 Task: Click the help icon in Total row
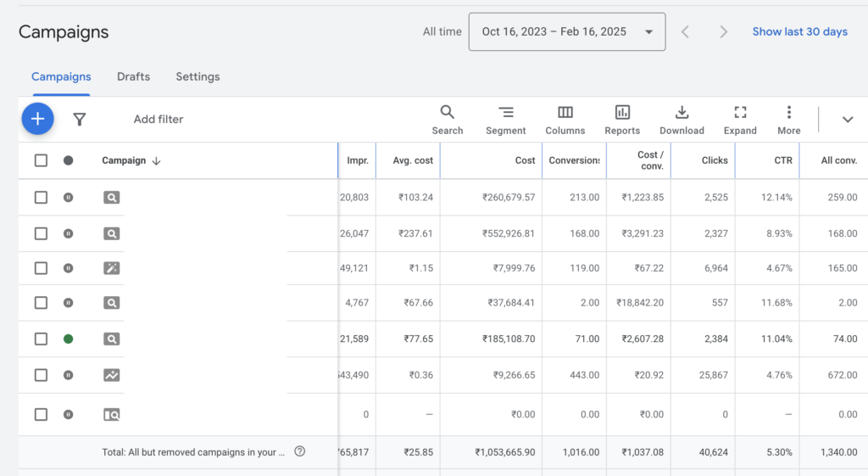[299, 451]
